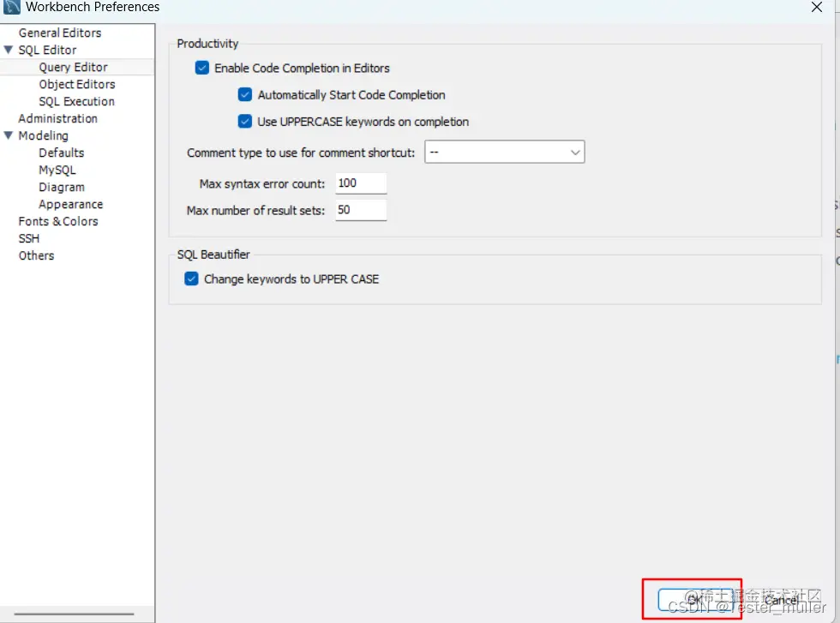The height and width of the screenshot is (623, 840).
Task: Toggle Use UPPERCASE keywords on completion
Action: 245,122
